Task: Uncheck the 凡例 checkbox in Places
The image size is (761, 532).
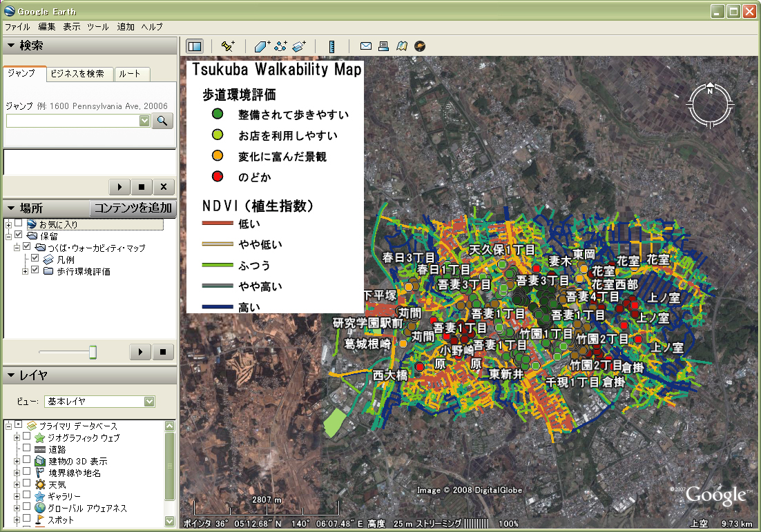Action: coord(35,259)
